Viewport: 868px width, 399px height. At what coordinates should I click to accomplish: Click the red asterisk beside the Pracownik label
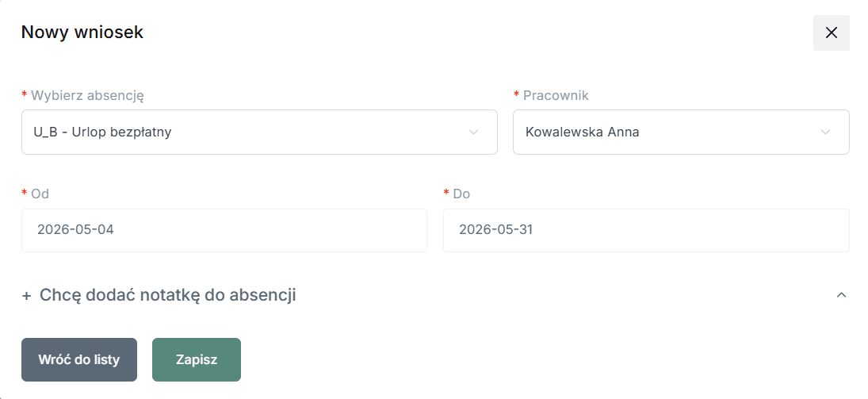[517, 94]
